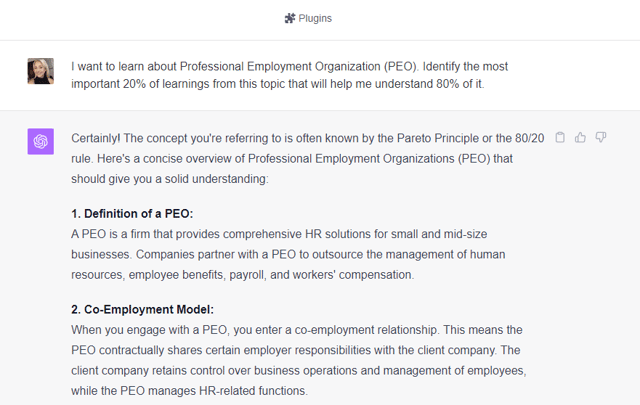Give the response a thumbs down
The height and width of the screenshot is (405, 640).
click(601, 138)
